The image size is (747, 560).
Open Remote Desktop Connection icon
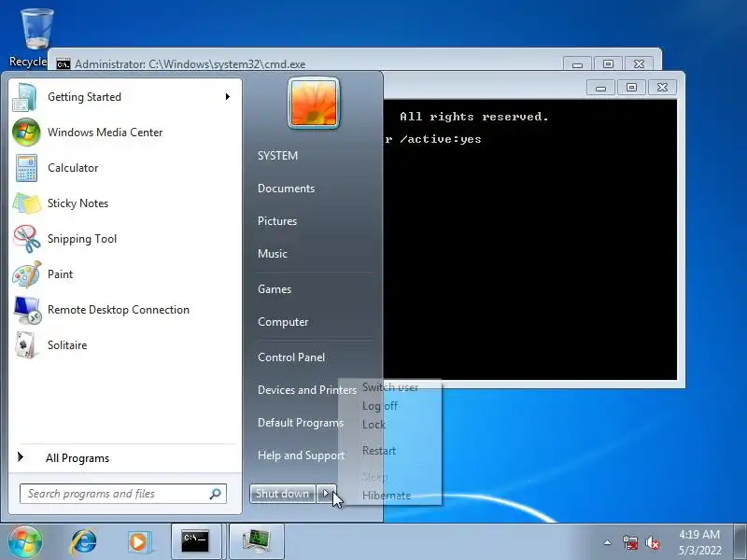point(27,310)
